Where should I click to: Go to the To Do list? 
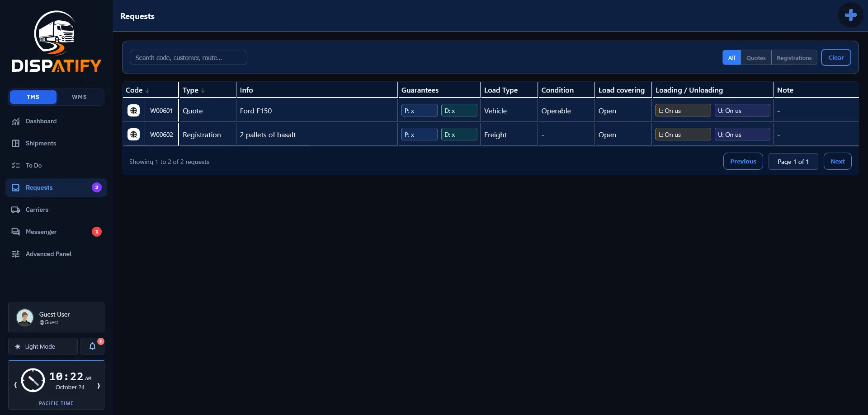pyautogui.click(x=56, y=165)
